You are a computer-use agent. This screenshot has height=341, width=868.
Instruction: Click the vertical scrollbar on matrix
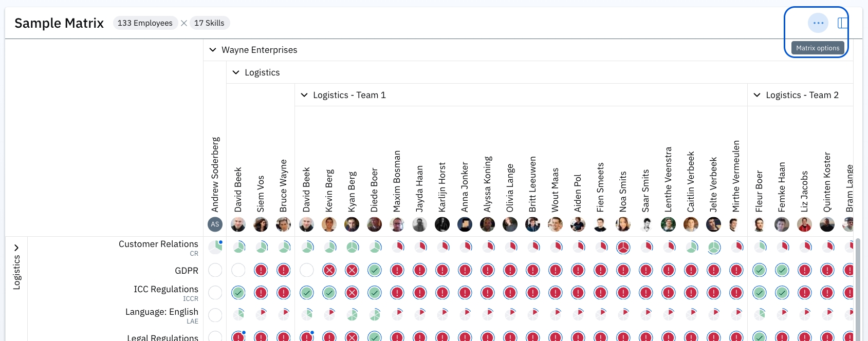857,288
